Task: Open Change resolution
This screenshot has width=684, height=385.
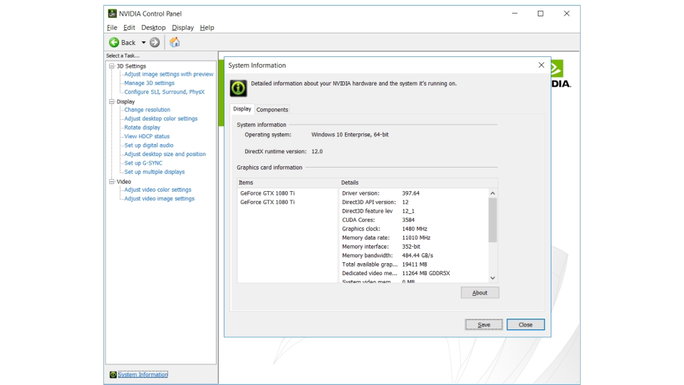Action: (147, 110)
